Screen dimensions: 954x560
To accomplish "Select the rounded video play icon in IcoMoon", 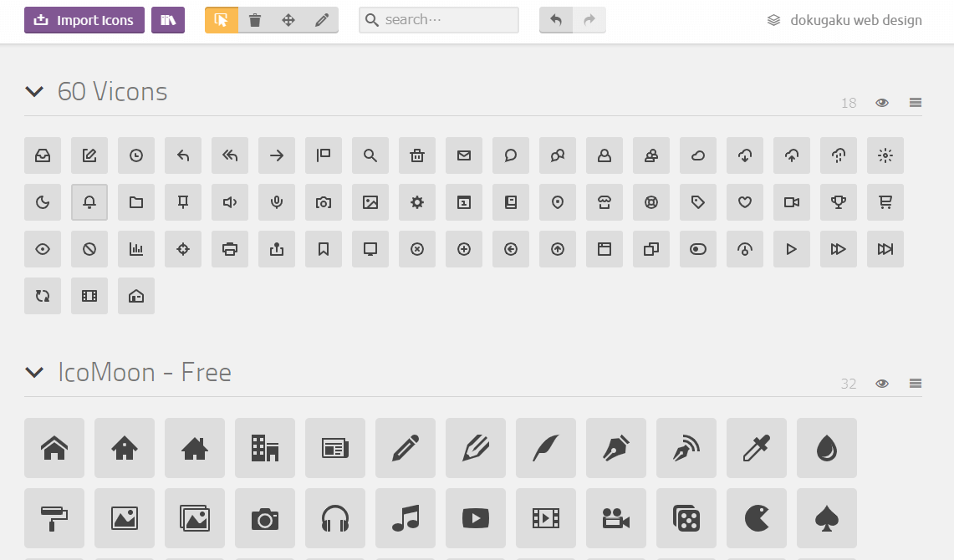I will pos(476,519).
